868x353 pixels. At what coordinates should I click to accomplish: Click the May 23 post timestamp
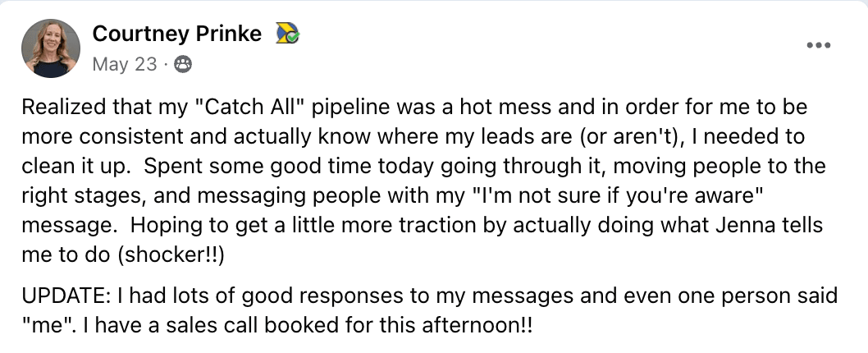tap(124, 64)
